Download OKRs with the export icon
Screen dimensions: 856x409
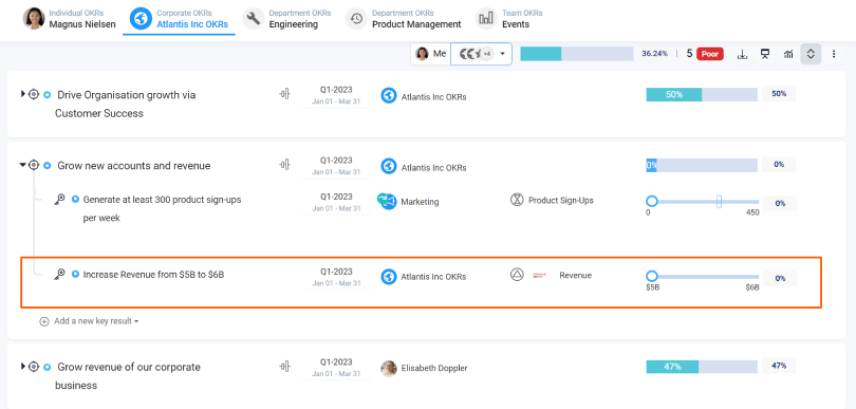pos(742,54)
